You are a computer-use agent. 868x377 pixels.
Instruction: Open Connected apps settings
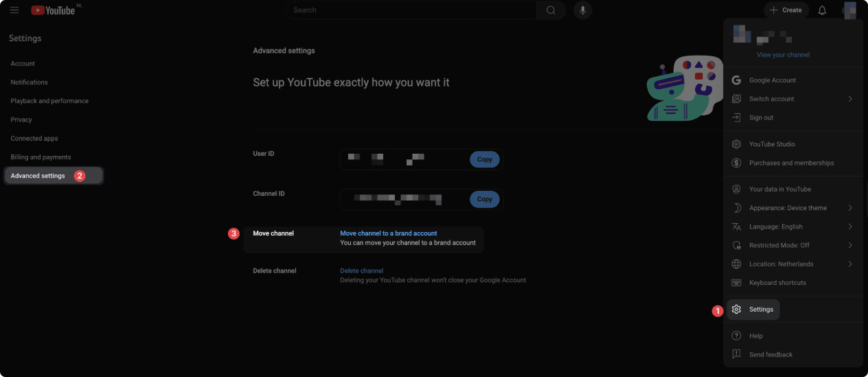click(x=34, y=139)
